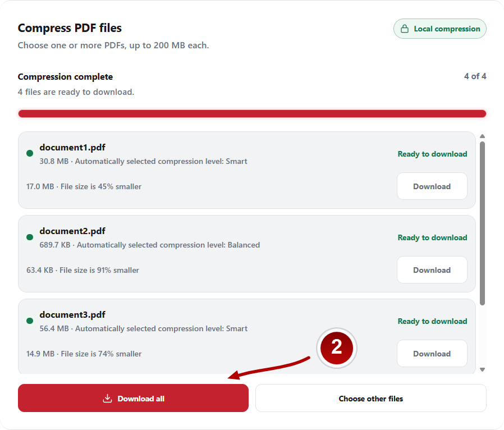Viewport: 504px width, 430px height.
Task: Click the download arrow icon in Download all
Action: [x=107, y=399]
